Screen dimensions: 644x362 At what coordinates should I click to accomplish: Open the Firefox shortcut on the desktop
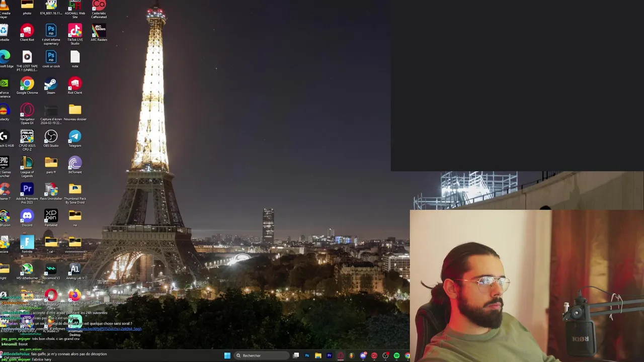(x=75, y=297)
